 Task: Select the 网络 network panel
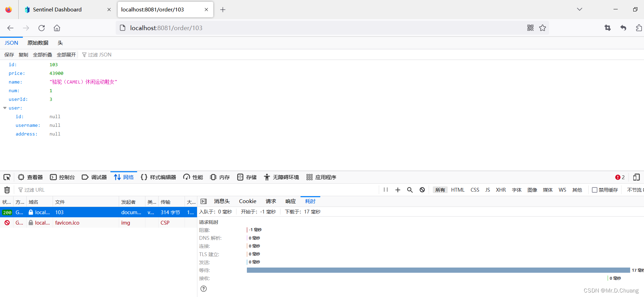click(124, 177)
